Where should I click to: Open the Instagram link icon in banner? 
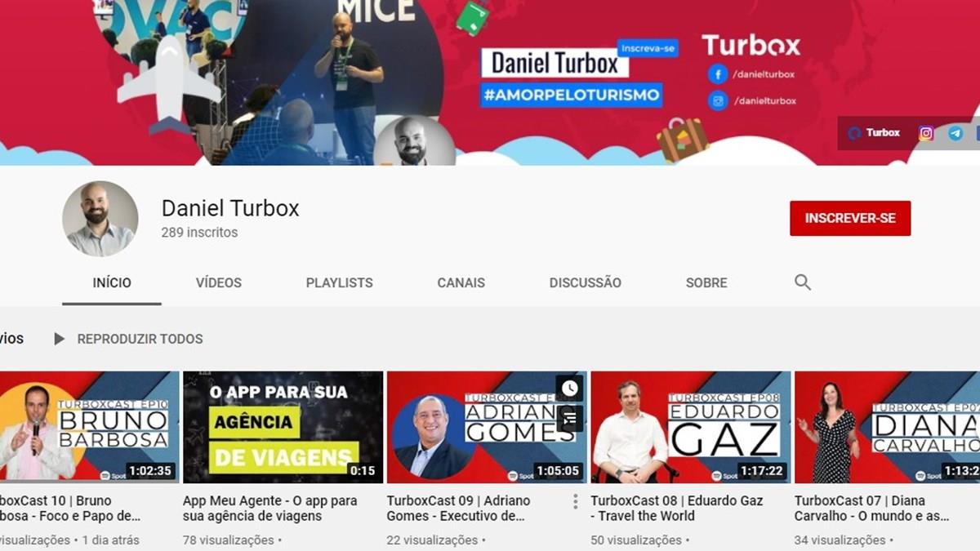point(926,133)
